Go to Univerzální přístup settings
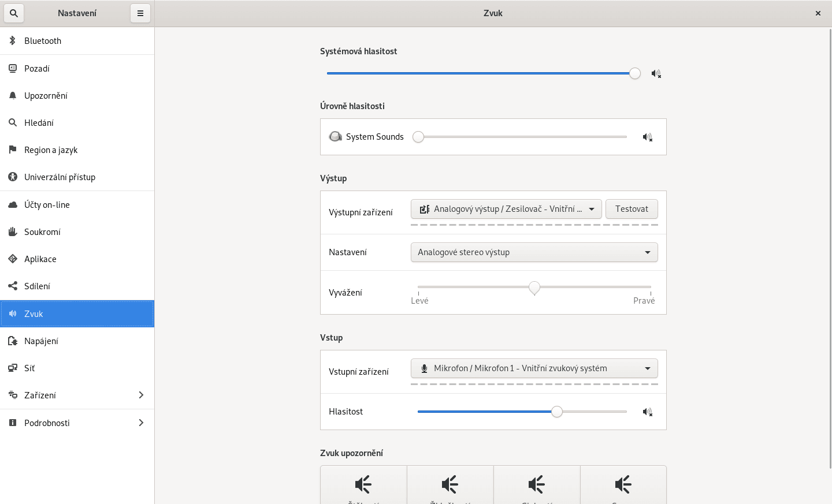Viewport: 832px width, 504px height. [x=60, y=177]
